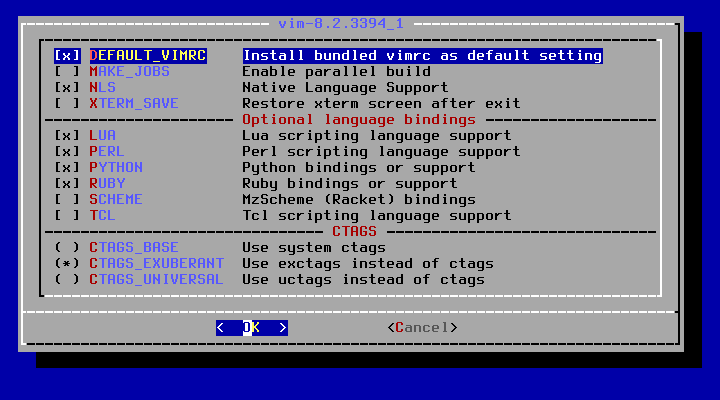Viewport: 720px width, 400px height.
Task: Enable XTERM_SAVE restore screen option
Action: [x=67, y=104]
